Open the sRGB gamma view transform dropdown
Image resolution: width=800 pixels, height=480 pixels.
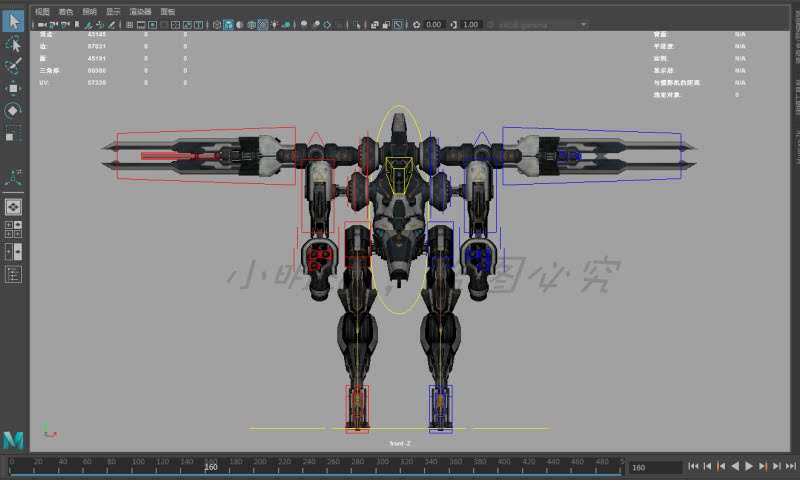(542, 24)
